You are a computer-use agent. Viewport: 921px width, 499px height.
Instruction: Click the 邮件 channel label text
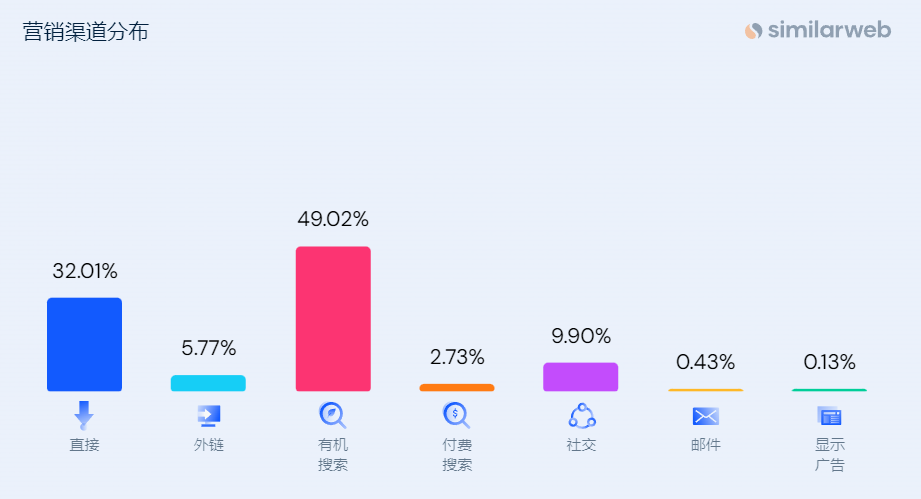705,445
